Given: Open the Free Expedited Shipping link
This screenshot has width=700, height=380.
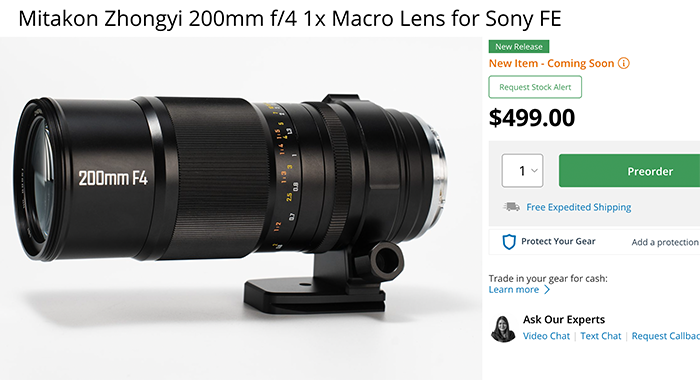Looking at the screenshot, I should click(x=579, y=207).
